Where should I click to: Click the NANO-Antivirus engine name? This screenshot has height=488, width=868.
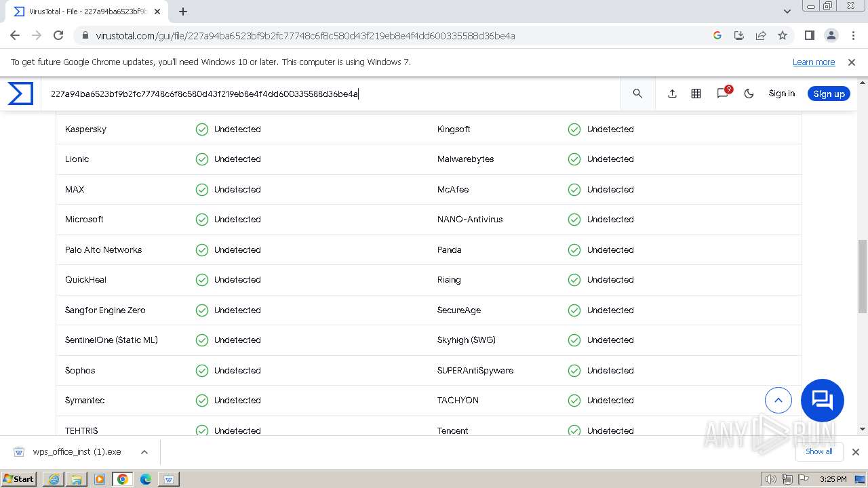tap(470, 220)
